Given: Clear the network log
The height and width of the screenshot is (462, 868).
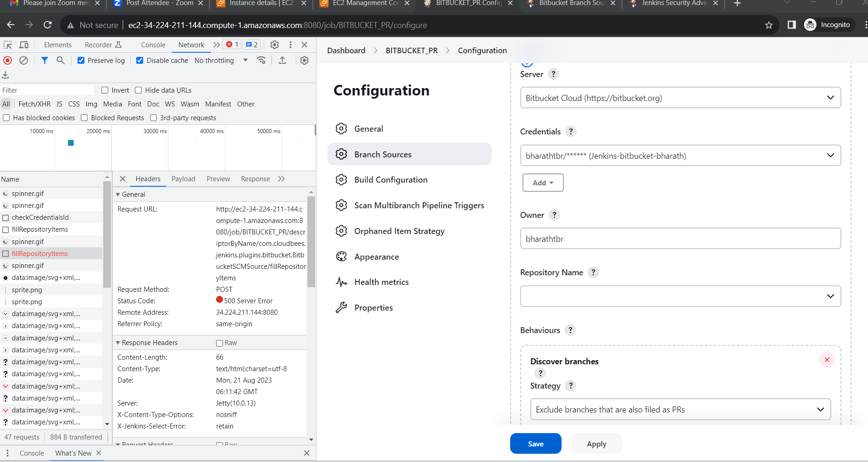Looking at the screenshot, I should tap(24, 60).
